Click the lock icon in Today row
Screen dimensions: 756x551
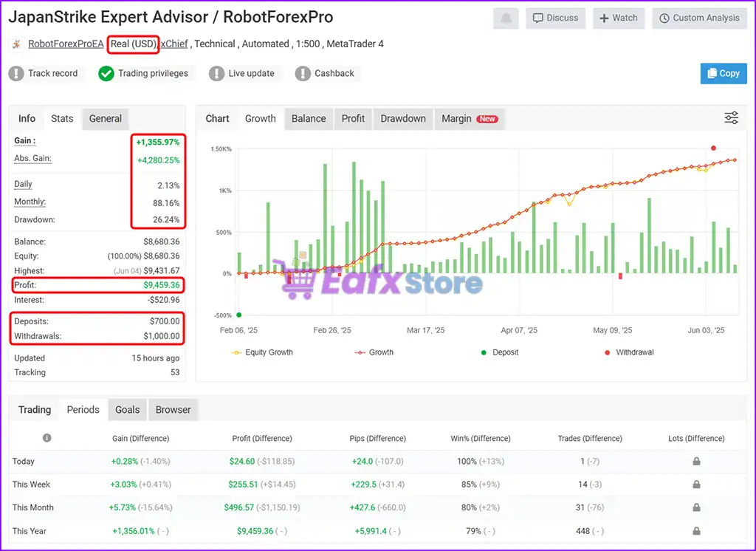696,461
